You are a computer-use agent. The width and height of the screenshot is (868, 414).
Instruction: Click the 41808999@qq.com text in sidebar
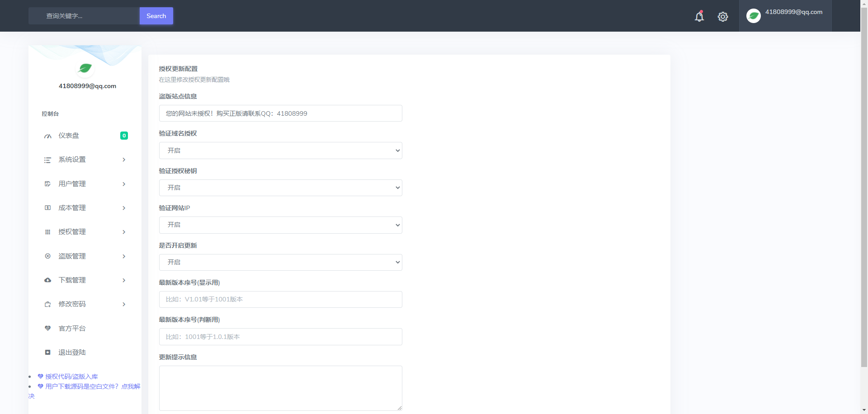87,86
